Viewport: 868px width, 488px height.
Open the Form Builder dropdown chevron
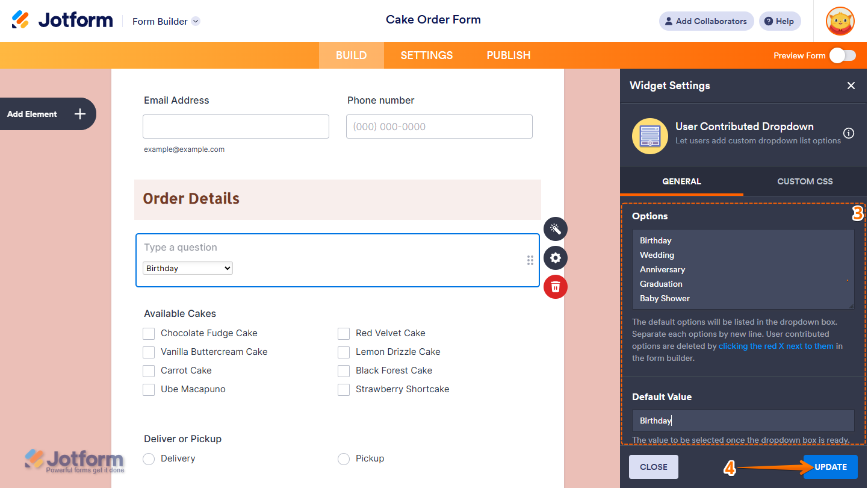click(x=195, y=21)
